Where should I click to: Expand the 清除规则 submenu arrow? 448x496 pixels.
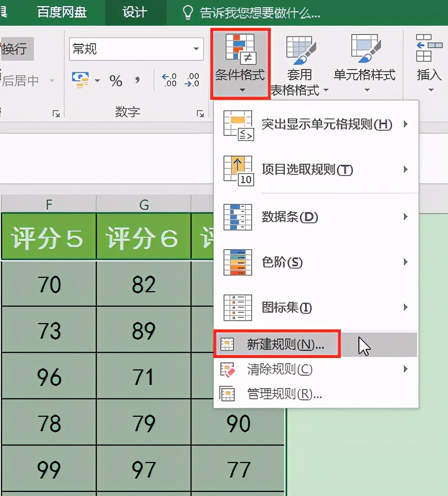pyautogui.click(x=406, y=369)
